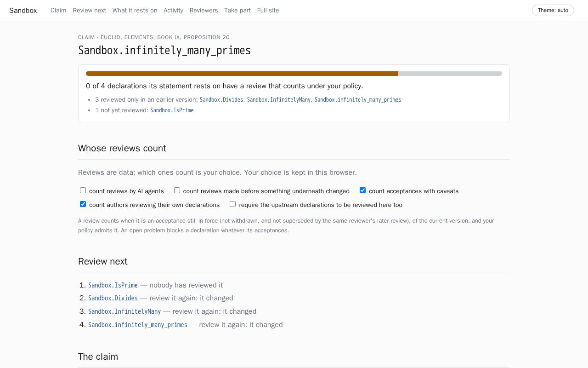Open What it rests on page

135,10
